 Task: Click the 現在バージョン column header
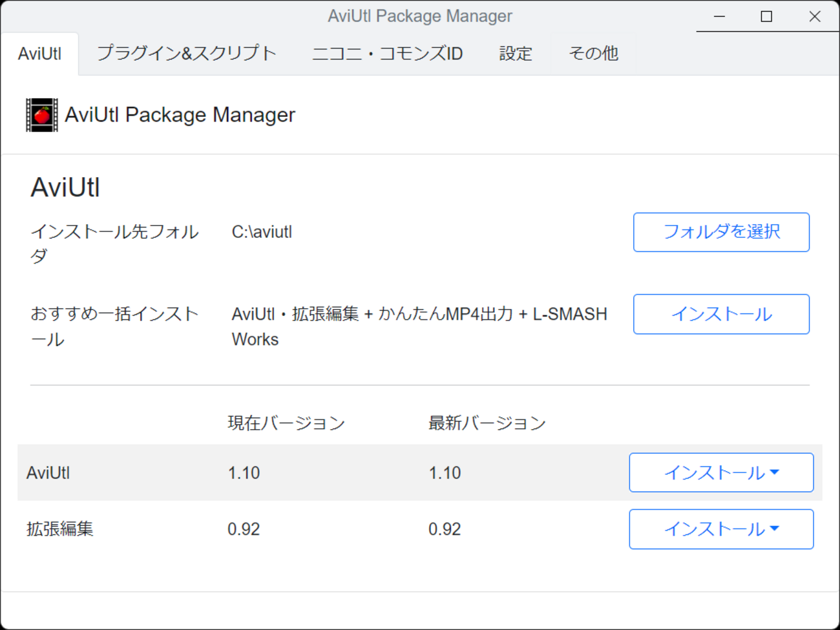click(286, 423)
